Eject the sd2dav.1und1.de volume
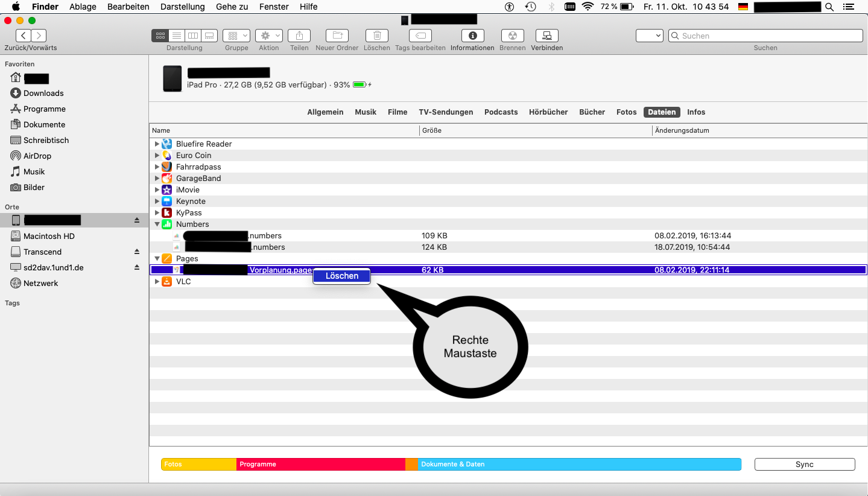 137,267
